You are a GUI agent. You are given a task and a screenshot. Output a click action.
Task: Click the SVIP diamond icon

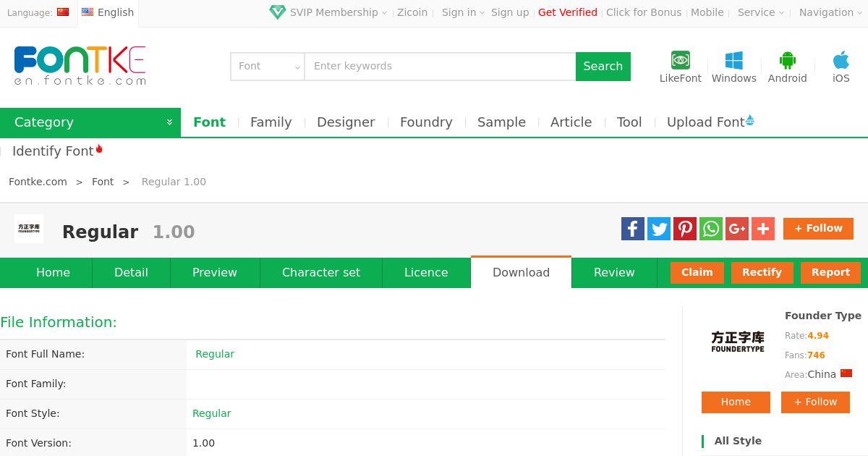(277, 12)
